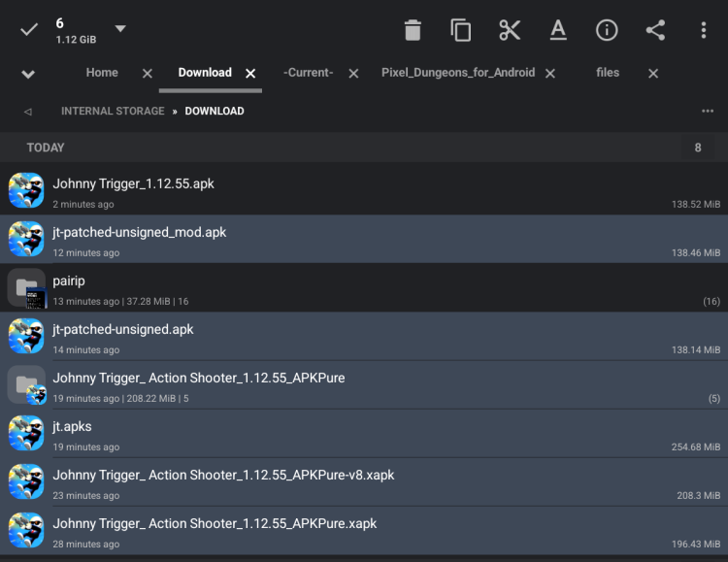Click the 138.52 MiB size value

(696, 205)
